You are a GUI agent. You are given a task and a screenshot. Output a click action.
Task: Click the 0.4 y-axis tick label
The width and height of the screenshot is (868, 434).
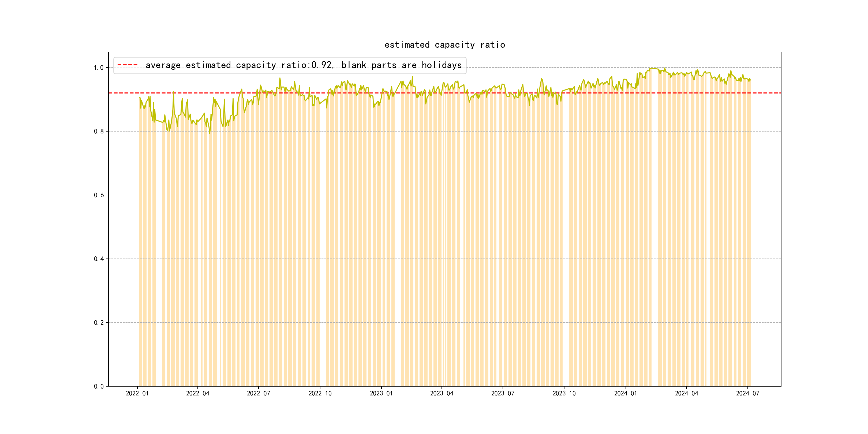(x=99, y=259)
